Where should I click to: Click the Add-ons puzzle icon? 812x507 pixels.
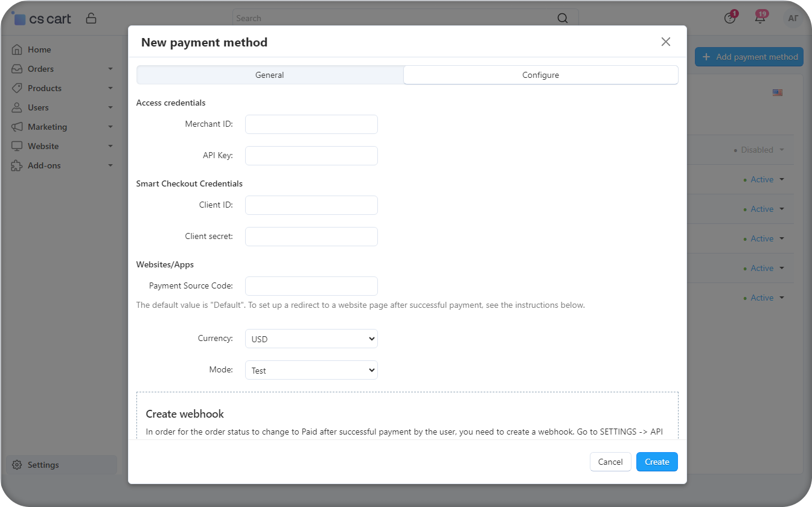point(17,165)
